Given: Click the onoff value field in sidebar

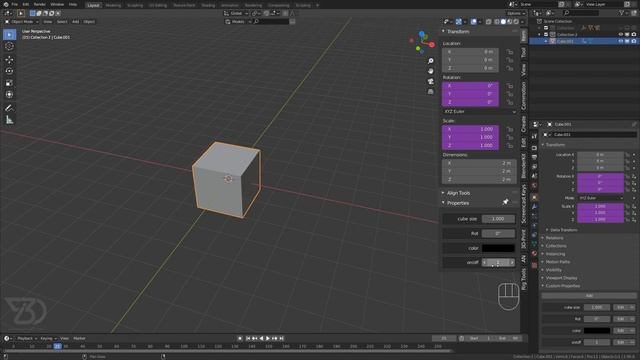Looking at the screenshot, I should point(498,262).
